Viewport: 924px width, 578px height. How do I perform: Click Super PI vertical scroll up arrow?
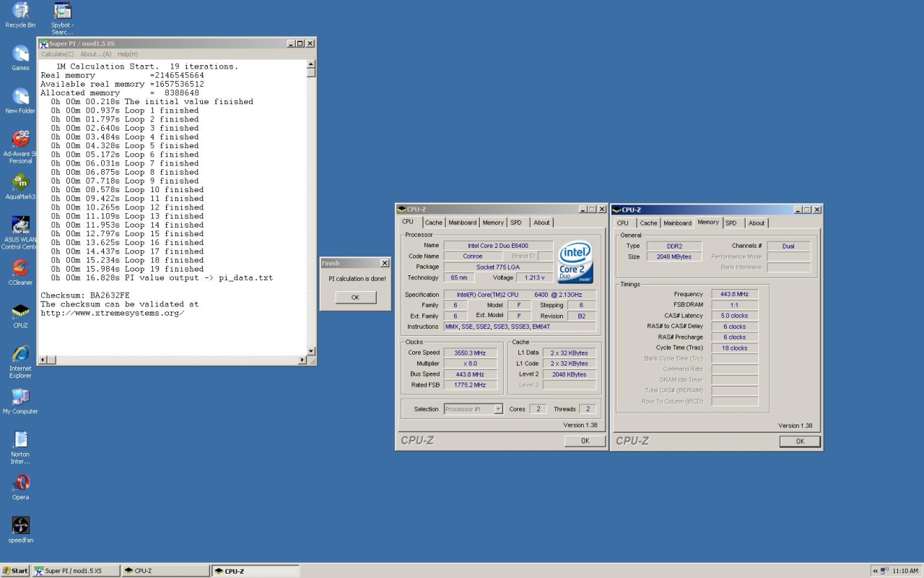tap(311, 64)
